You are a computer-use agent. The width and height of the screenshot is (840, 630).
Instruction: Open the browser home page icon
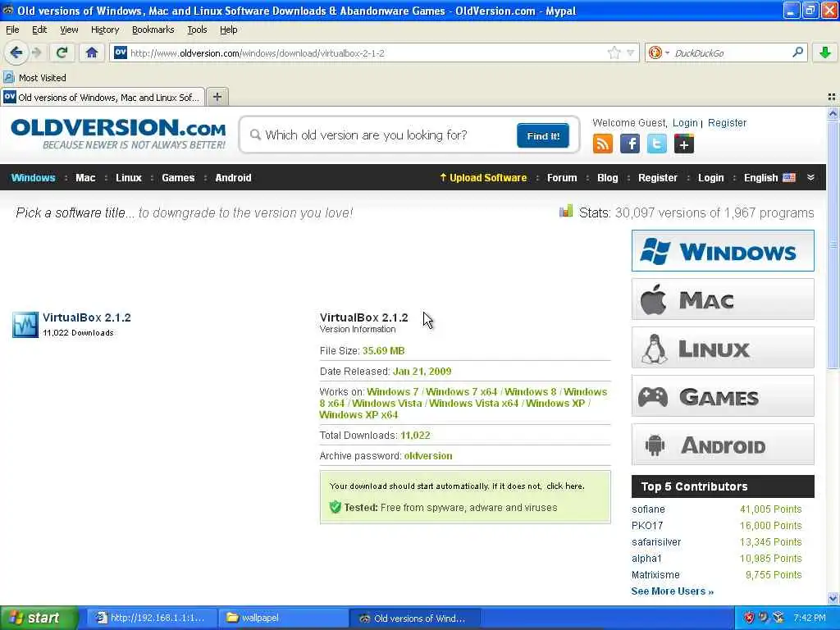(x=92, y=52)
